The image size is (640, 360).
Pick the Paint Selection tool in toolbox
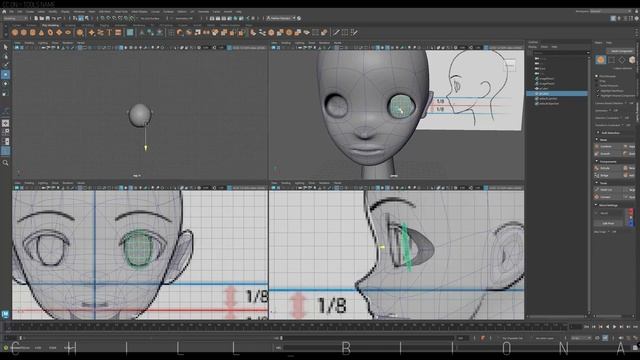coord(5,65)
